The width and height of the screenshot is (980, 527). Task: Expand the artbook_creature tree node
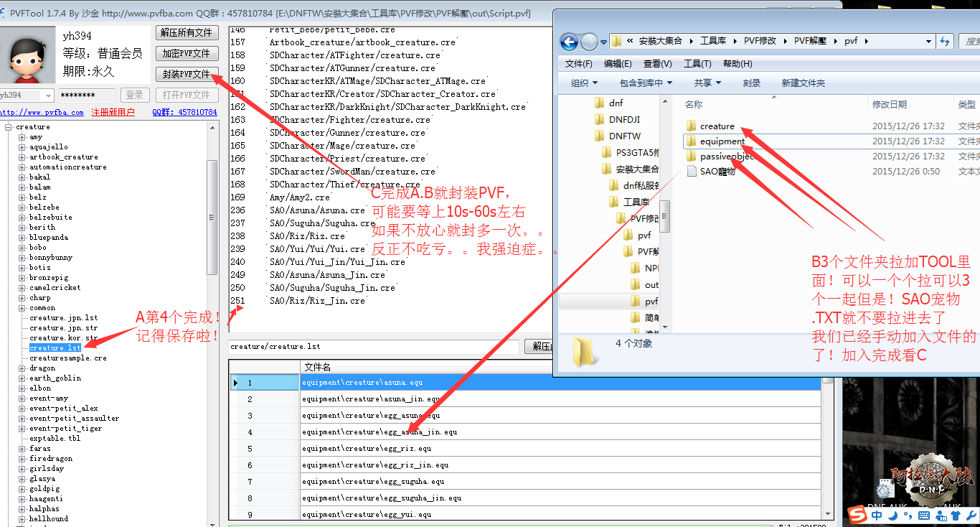click(22, 157)
